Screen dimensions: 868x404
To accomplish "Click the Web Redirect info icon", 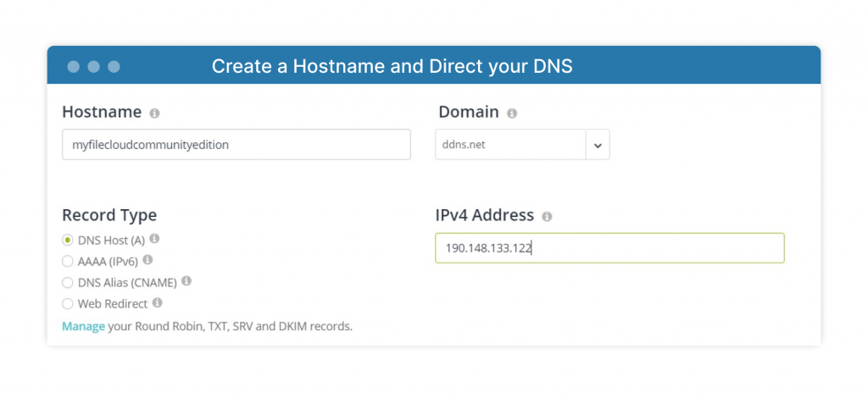I will tap(157, 302).
